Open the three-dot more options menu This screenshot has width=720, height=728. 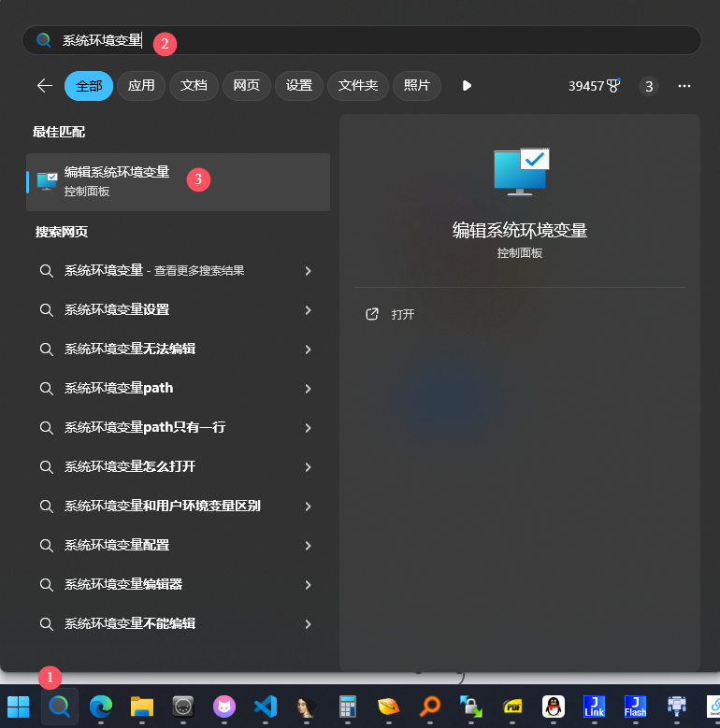[x=684, y=86]
